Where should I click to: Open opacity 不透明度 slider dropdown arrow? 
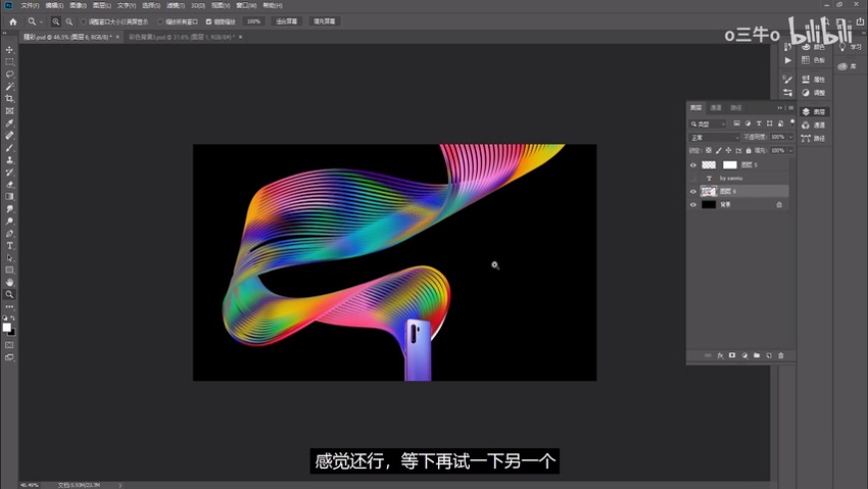(790, 138)
